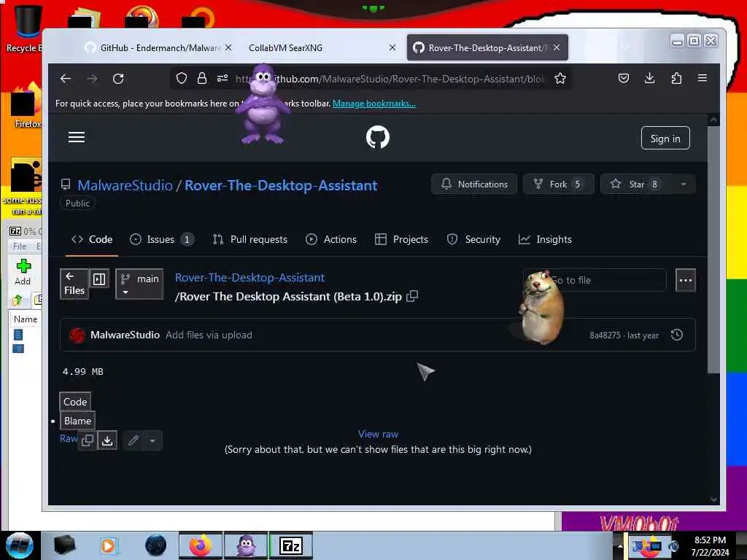Open the tracking protection shield icon
The image size is (747, 560).
(181, 79)
